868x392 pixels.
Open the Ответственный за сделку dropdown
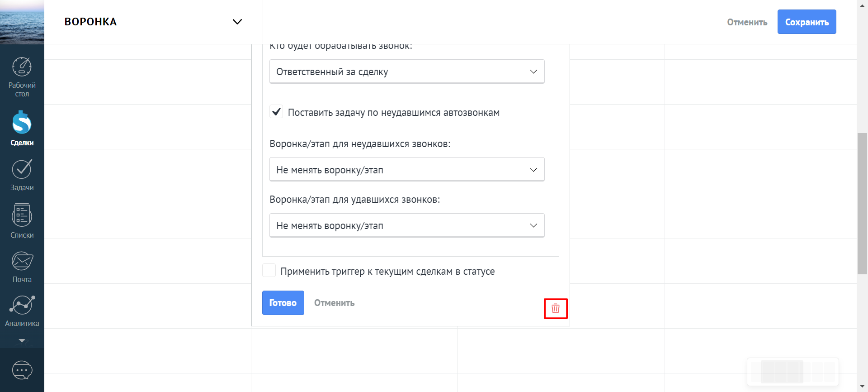point(406,72)
